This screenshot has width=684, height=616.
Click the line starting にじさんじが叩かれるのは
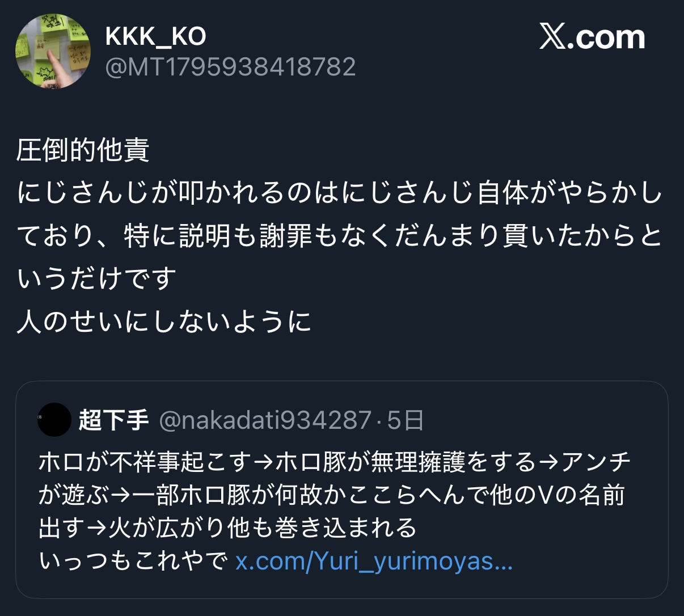click(x=340, y=193)
